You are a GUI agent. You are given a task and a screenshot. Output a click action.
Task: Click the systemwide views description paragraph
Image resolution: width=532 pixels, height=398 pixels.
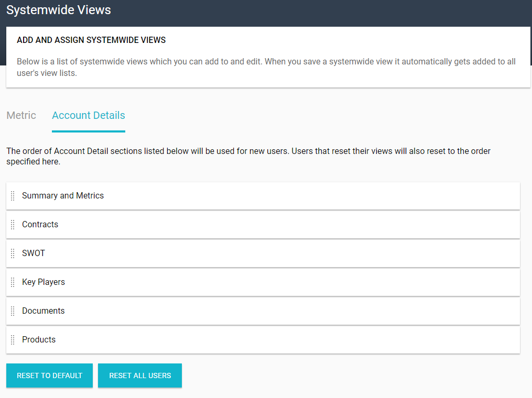tap(266, 67)
